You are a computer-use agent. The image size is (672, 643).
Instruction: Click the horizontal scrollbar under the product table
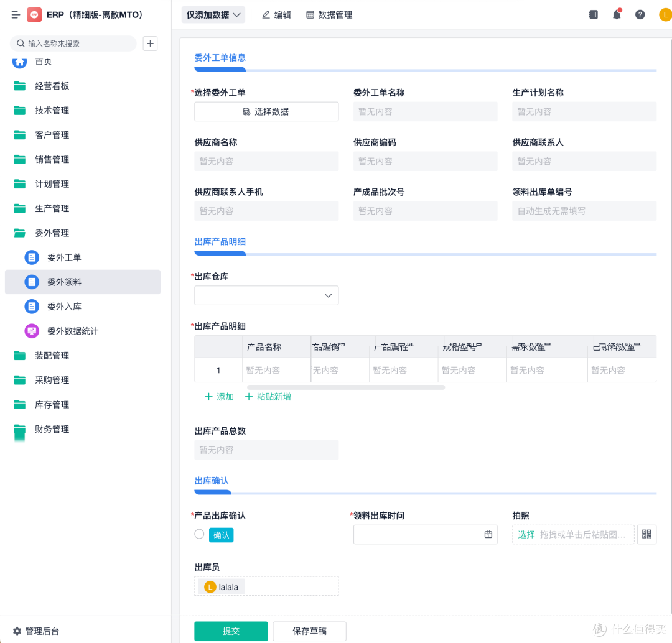coord(346,387)
